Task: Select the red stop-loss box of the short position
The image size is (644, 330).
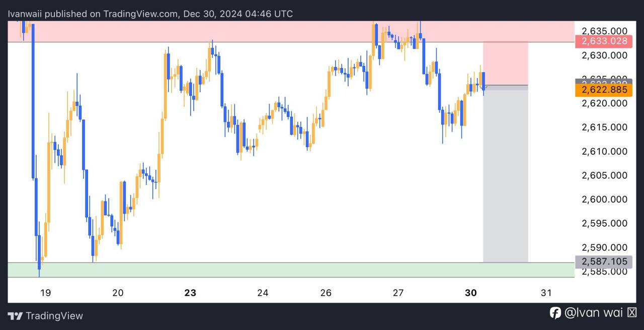Action: click(x=505, y=63)
